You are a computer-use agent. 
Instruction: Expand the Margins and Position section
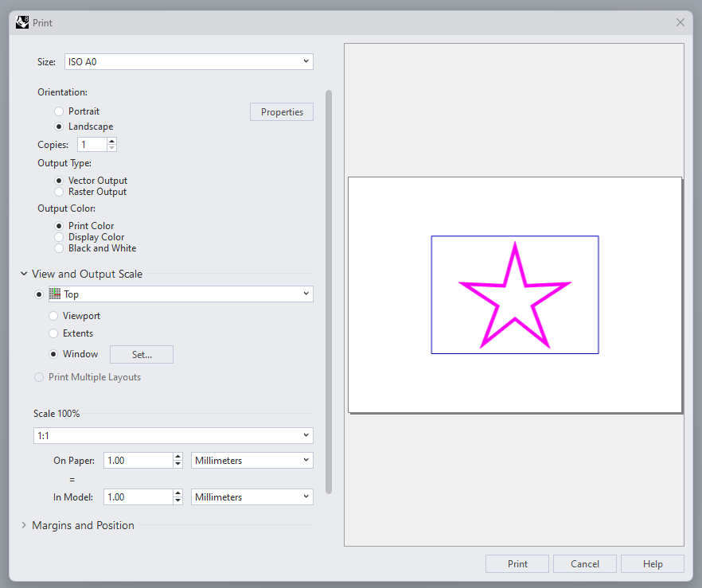click(x=23, y=525)
